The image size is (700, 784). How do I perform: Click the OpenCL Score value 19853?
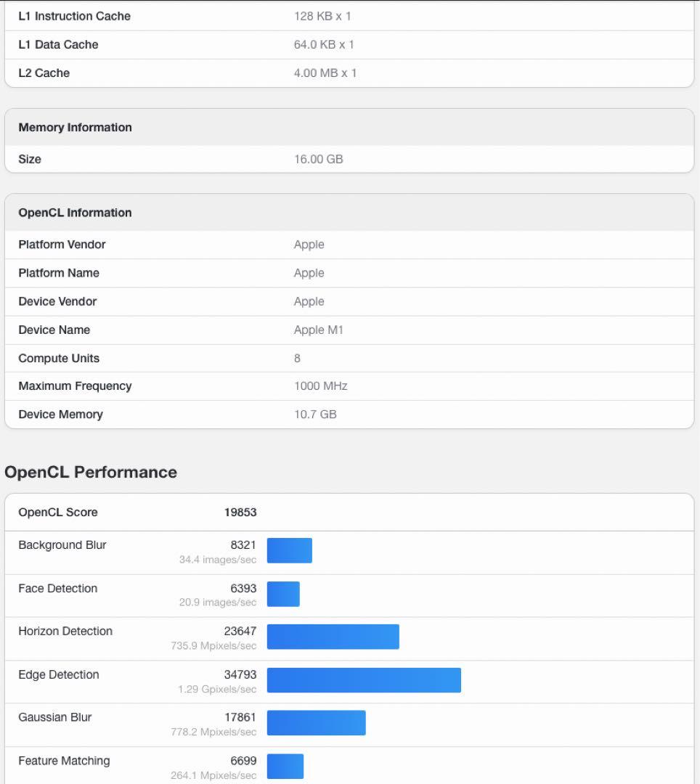coord(240,513)
